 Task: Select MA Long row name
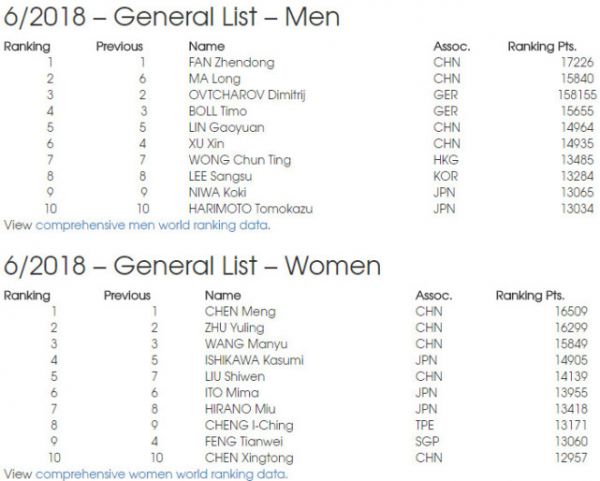pyautogui.click(x=215, y=79)
